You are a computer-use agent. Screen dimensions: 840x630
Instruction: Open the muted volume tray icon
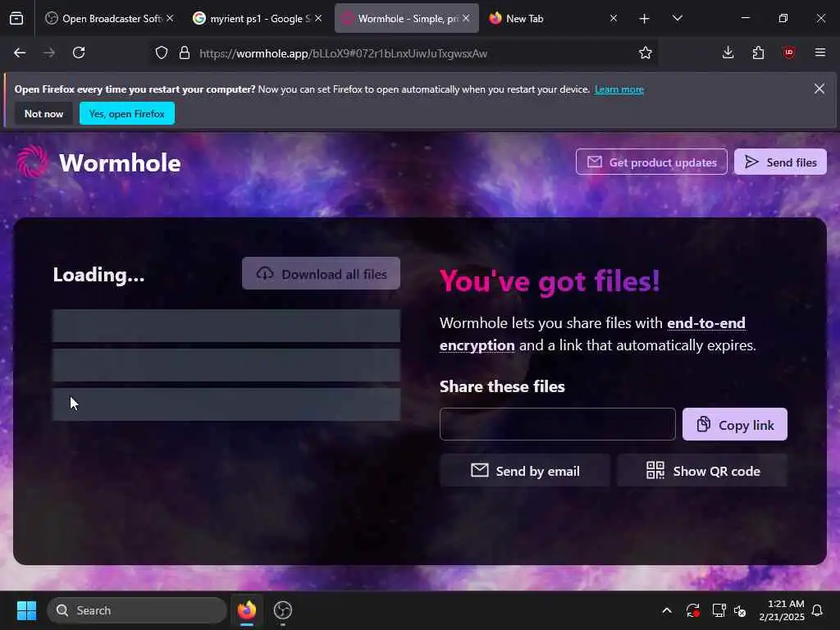click(x=741, y=610)
